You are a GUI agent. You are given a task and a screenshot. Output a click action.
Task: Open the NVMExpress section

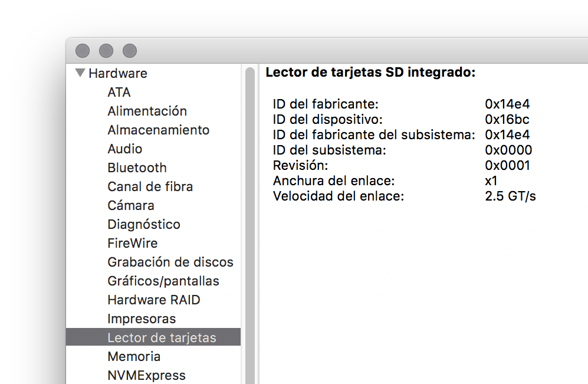[x=146, y=376]
